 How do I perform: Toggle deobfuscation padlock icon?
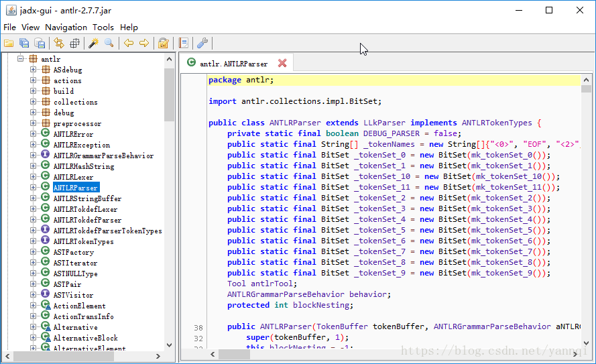click(163, 44)
